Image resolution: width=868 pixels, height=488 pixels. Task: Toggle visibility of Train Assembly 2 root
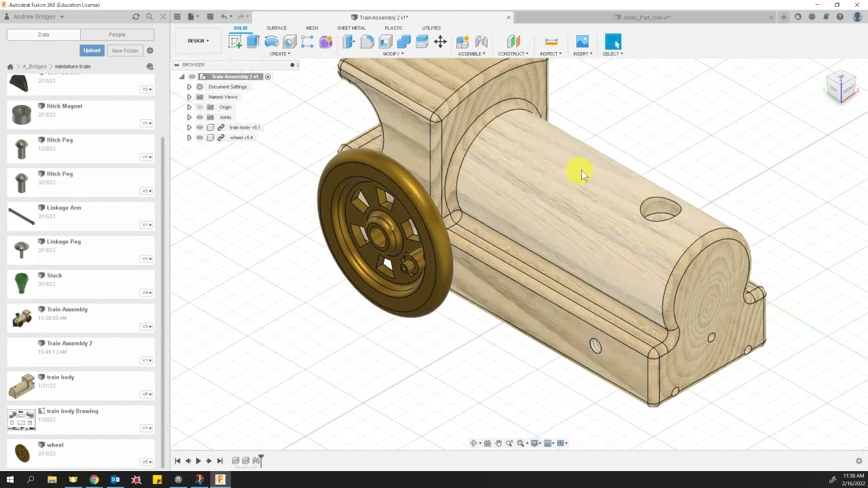click(192, 77)
